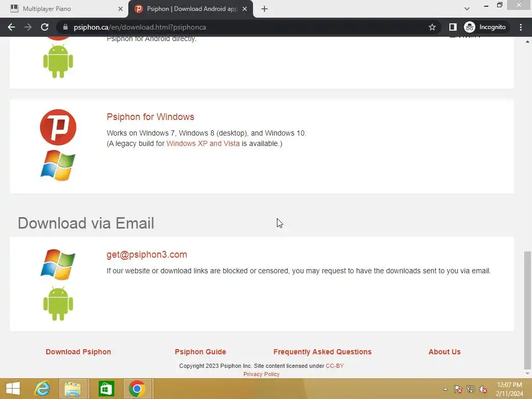532x399 pixels.
Task: Select the Psiphon Download Android tab
Action: tap(190, 9)
